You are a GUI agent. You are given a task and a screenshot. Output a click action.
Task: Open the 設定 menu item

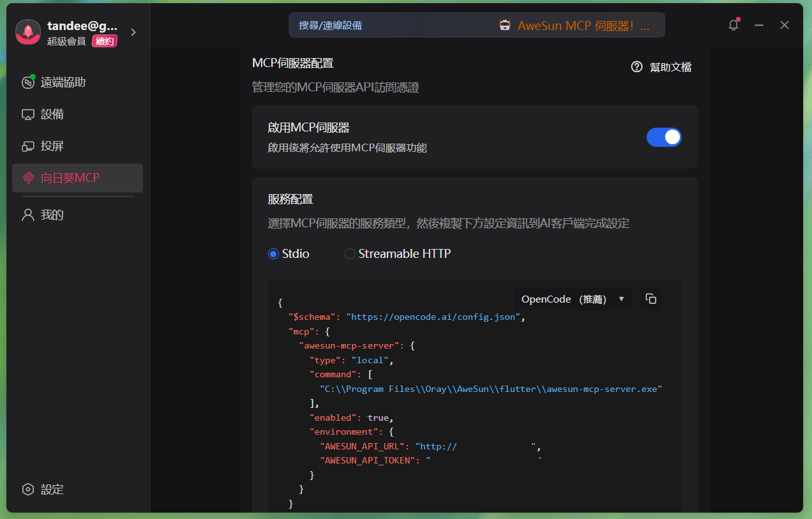(x=77, y=490)
